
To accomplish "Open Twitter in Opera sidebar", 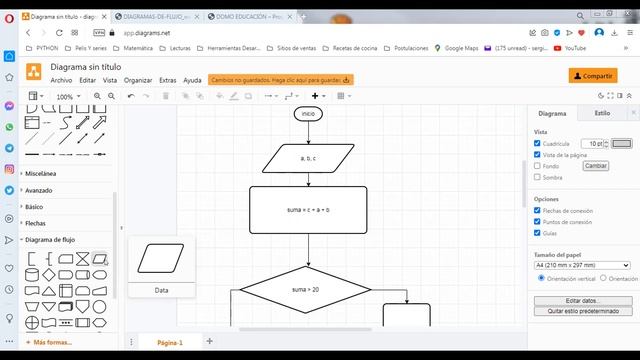I will click(9, 190).
